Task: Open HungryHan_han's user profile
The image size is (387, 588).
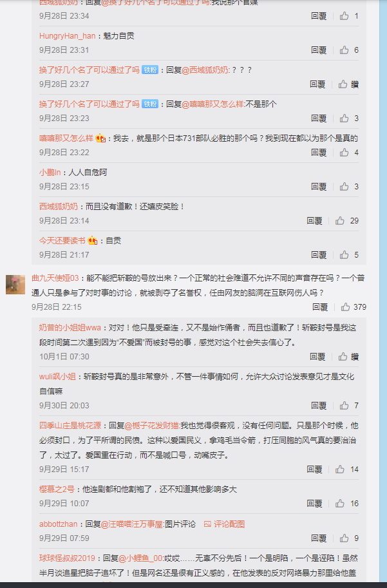Action: tap(67, 35)
